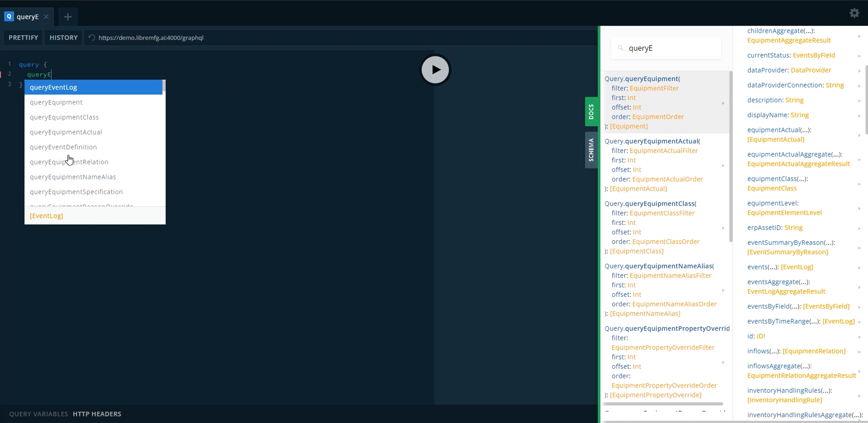
Task: Click the EquipmentFilter type link
Action: pos(654,88)
